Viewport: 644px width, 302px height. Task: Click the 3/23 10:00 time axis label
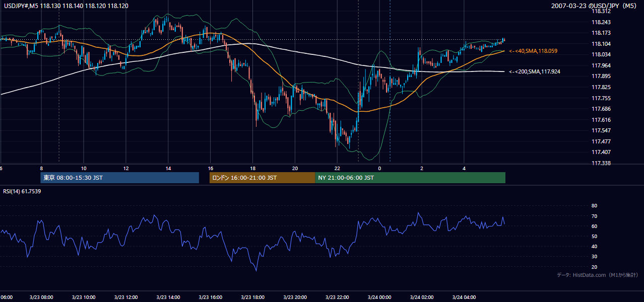point(84,297)
